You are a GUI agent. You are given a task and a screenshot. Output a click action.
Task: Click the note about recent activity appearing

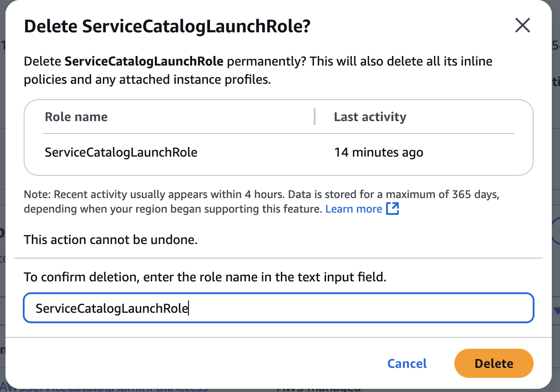tap(262, 202)
